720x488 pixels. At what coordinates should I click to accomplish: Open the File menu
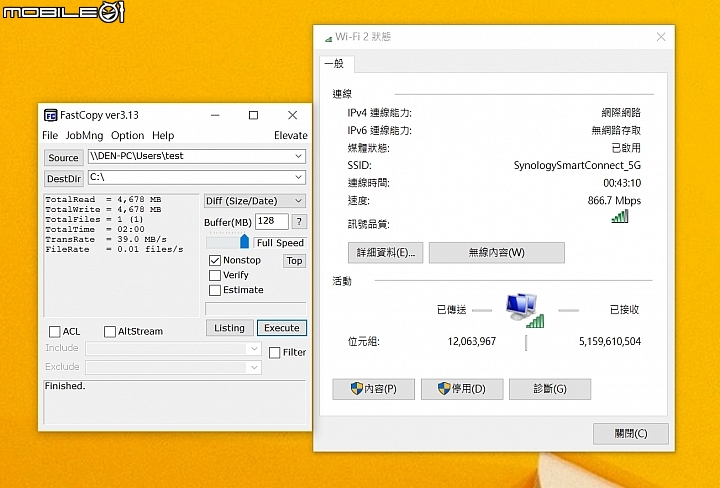click(50, 135)
